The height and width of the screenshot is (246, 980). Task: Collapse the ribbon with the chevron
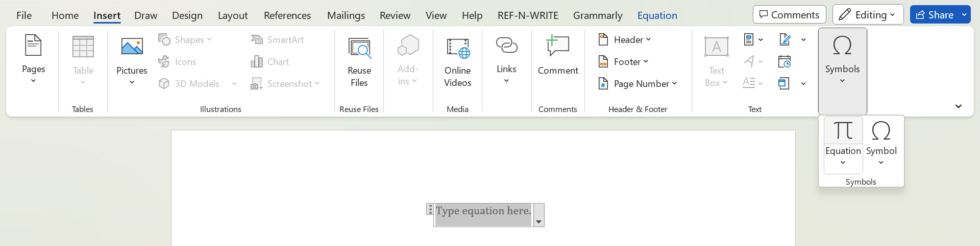coord(958,106)
